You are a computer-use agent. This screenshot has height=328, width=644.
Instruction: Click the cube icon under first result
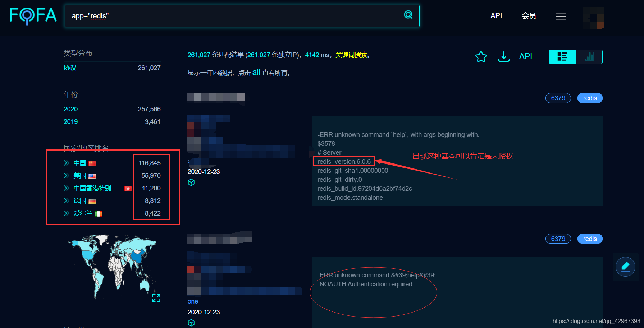click(x=191, y=183)
